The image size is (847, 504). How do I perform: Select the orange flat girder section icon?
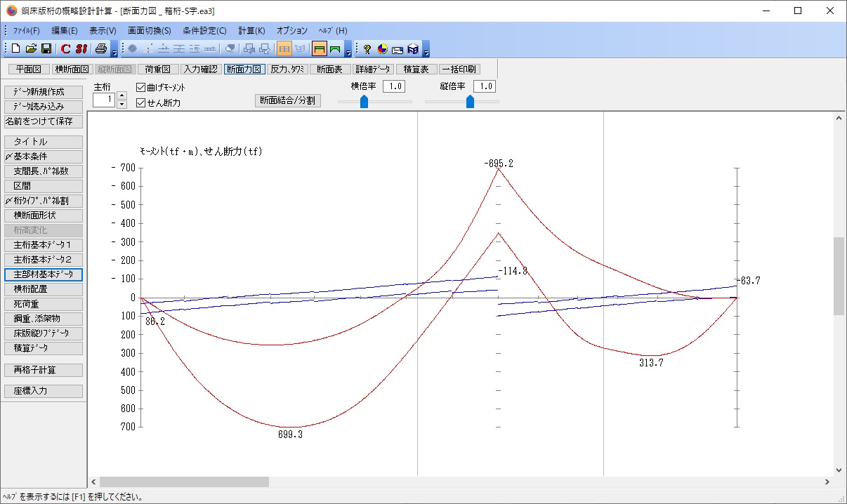(320, 49)
